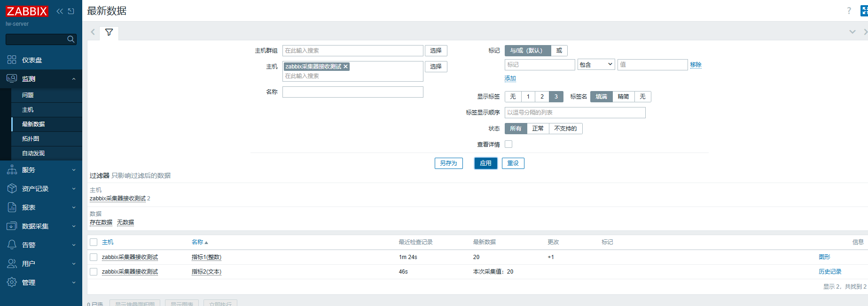Expand the 用户 menu section
The image size is (868, 306).
74,264
